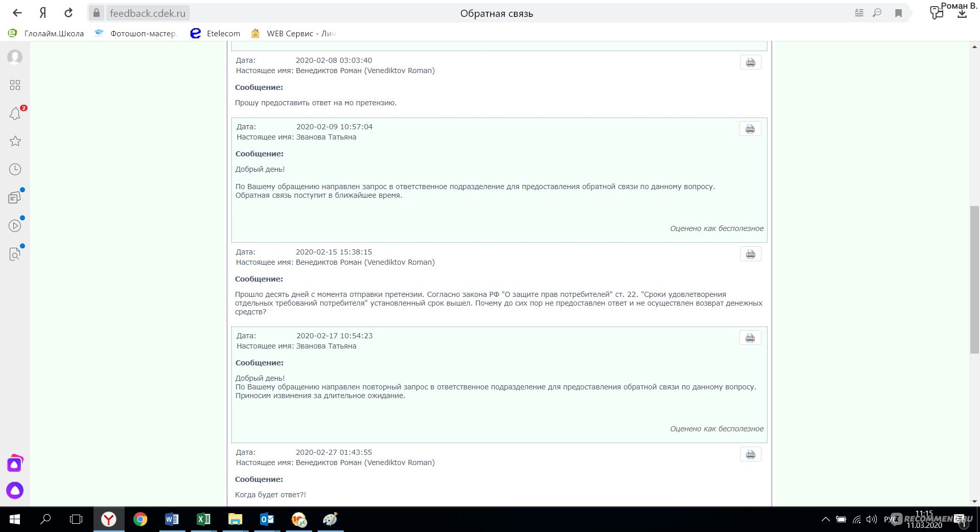Open the Alice purple square app icon

[x=15, y=463]
